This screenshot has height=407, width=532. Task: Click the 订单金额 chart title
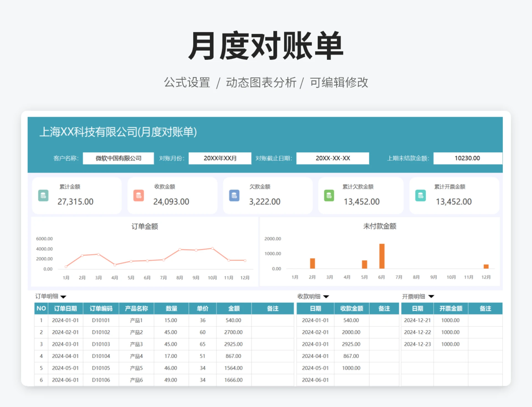(145, 226)
